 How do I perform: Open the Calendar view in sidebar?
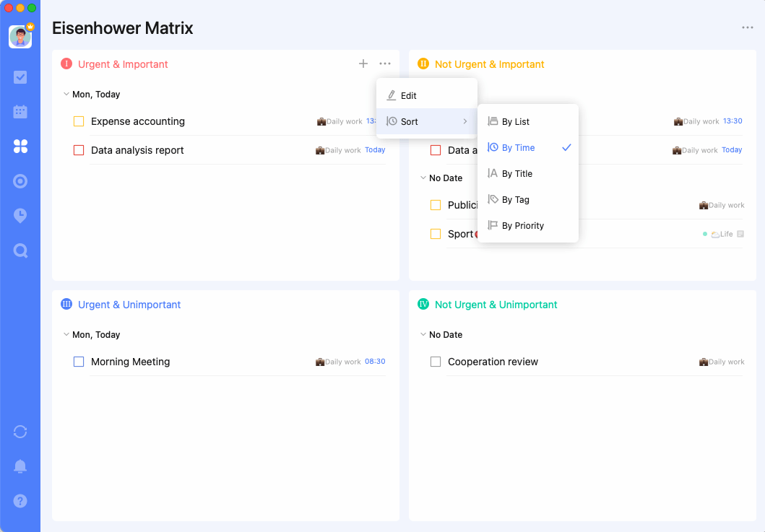coord(20,112)
